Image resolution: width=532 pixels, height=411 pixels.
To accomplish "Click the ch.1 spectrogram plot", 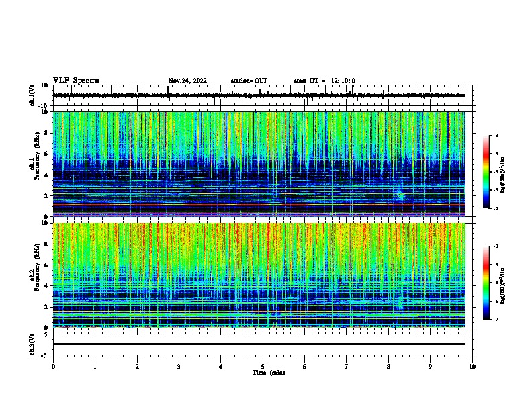I will [x=259, y=164].
